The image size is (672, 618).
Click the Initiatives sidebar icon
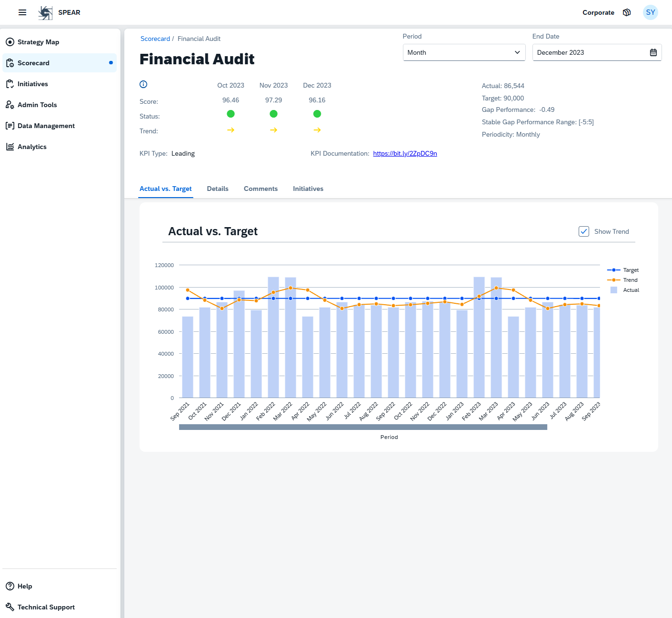(x=10, y=84)
